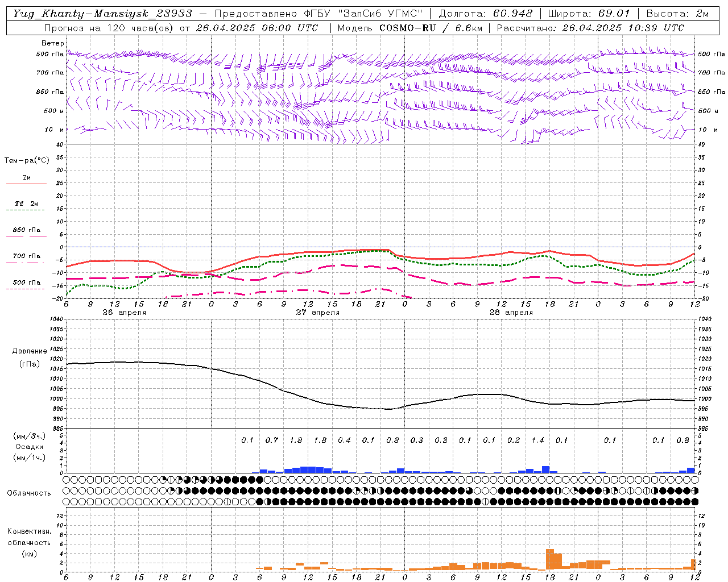The height and width of the screenshot is (582, 728).
Task: Click the 0.2 three-hour precipitation value
Action: tap(514, 440)
